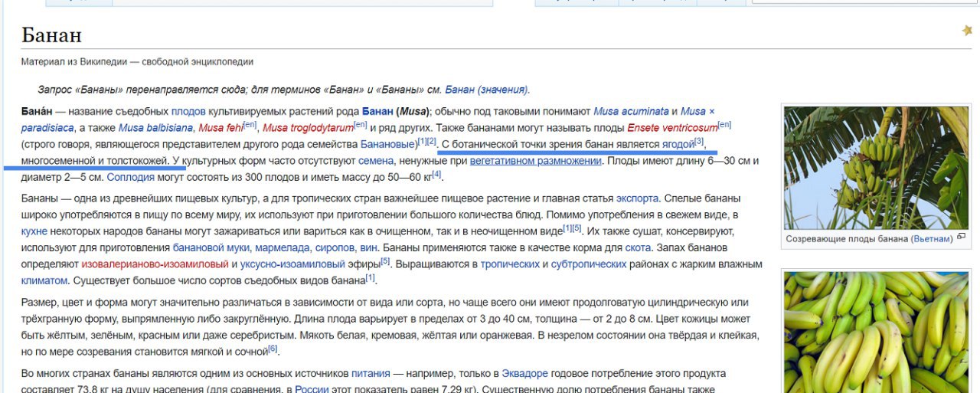Open the 'тропических' link
Viewport: 980px width, 393px height.
[x=509, y=264]
